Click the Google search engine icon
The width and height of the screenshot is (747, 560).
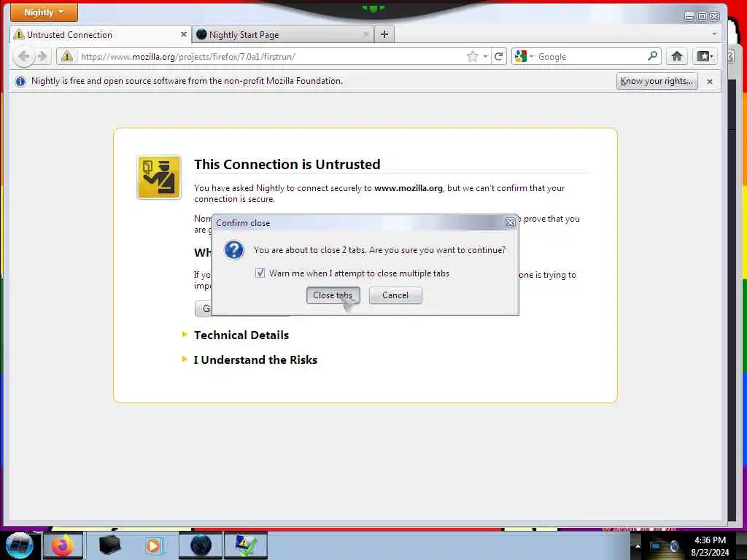coord(520,57)
